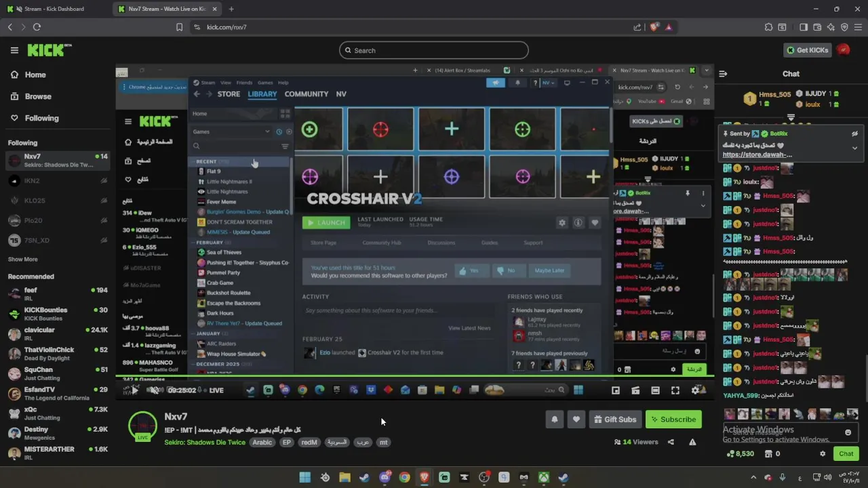Select followed channel Nxv7 in sidebar
Image resolution: width=868 pixels, height=488 pixels.
(x=57, y=161)
